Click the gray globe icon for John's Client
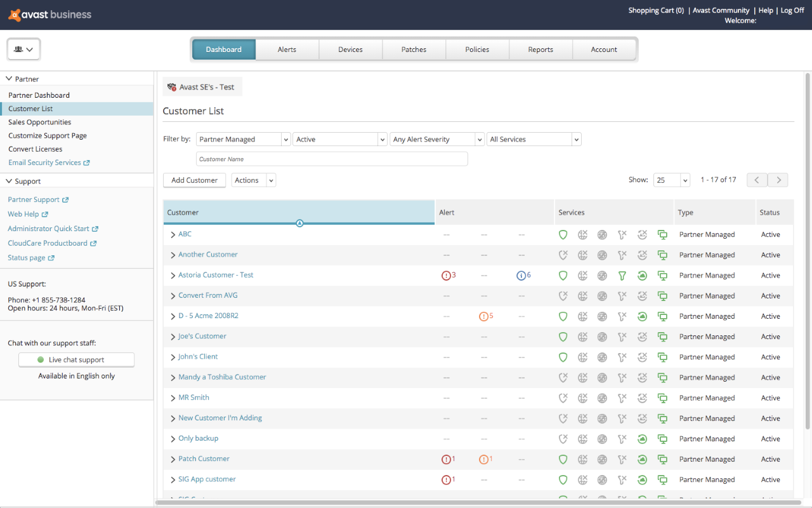The image size is (812, 508). click(x=602, y=357)
